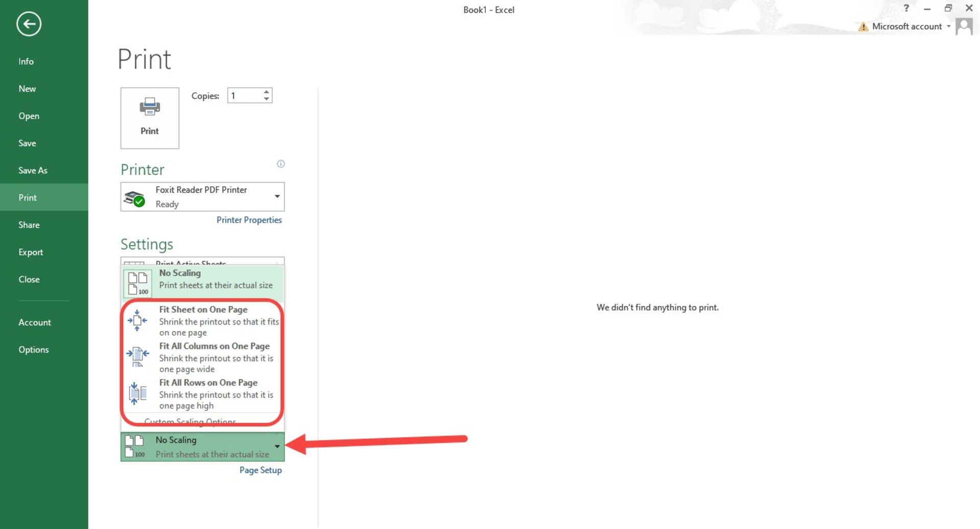Open the Save As tab

(33, 170)
